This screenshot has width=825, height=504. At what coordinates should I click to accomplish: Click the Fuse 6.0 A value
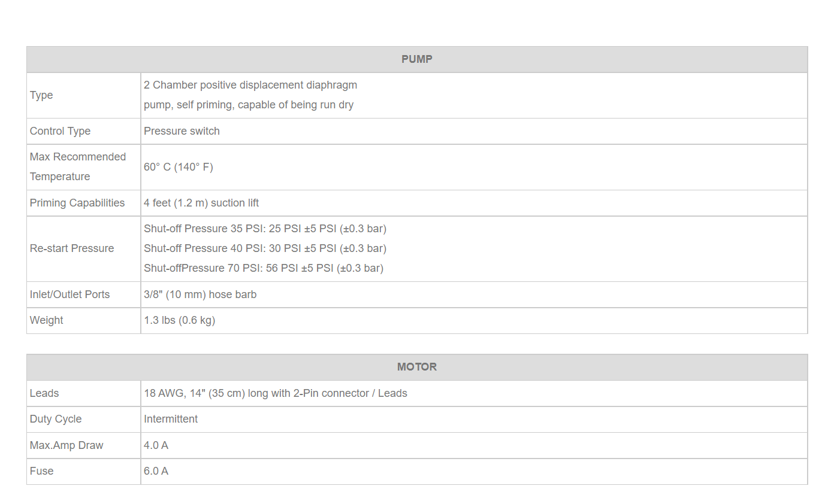click(x=156, y=471)
